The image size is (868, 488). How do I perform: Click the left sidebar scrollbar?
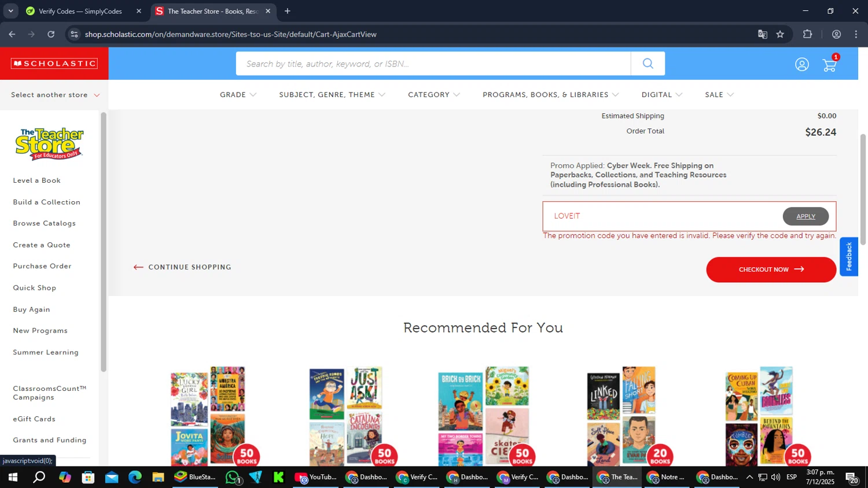click(104, 242)
